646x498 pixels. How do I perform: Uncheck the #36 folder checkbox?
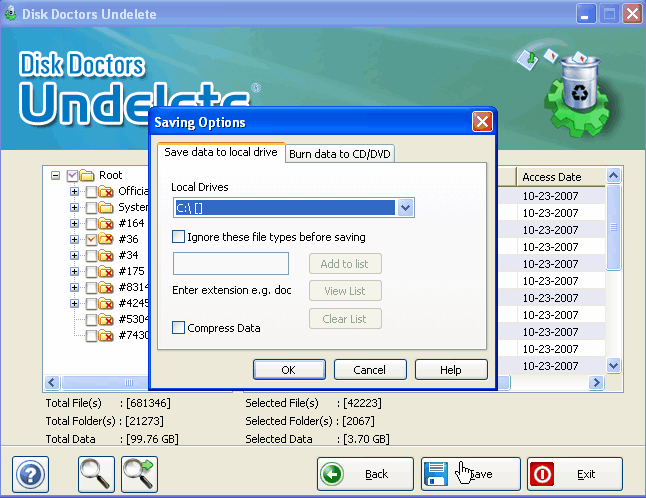pyautogui.click(x=91, y=240)
